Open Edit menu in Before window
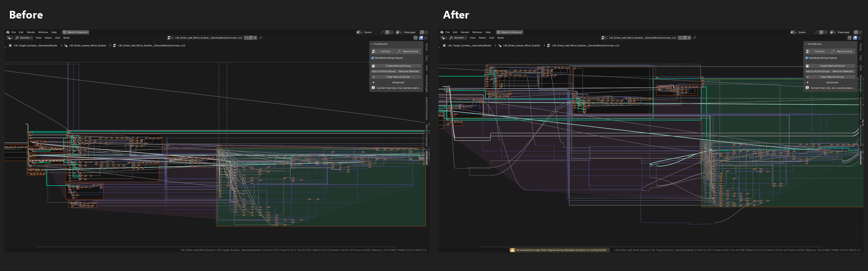The height and width of the screenshot is (271, 868). (x=21, y=32)
